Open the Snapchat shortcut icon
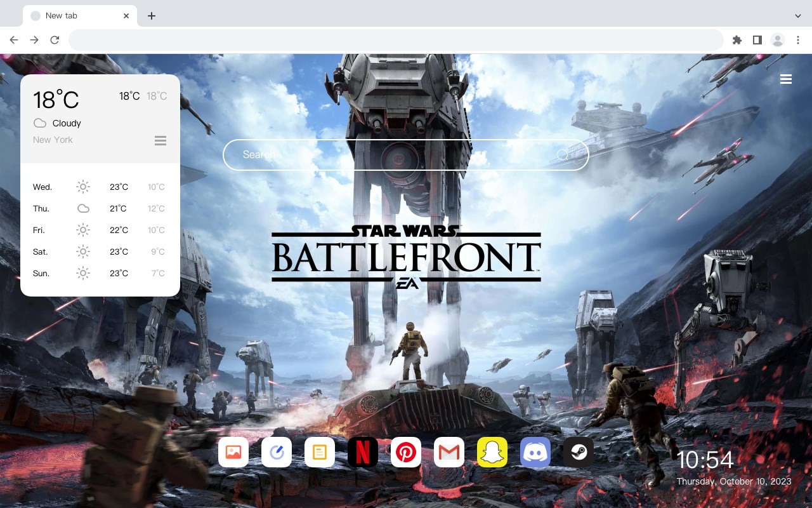The image size is (812, 508). (x=492, y=452)
